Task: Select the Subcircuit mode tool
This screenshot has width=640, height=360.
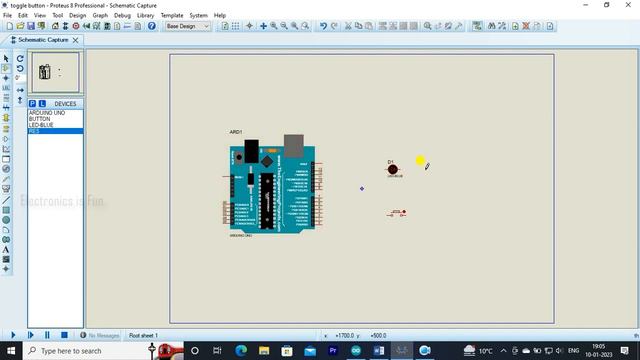Action: (x=6, y=118)
